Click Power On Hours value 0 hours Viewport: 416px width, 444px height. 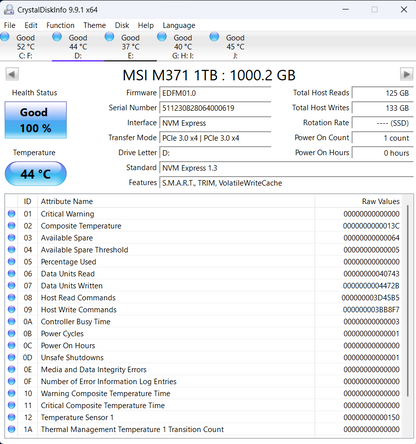pos(383,153)
